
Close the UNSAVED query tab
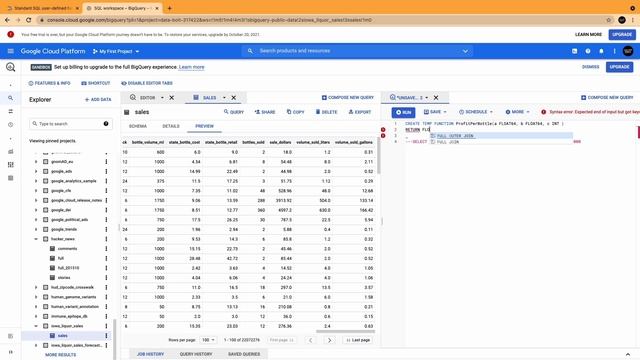(436, 98)
